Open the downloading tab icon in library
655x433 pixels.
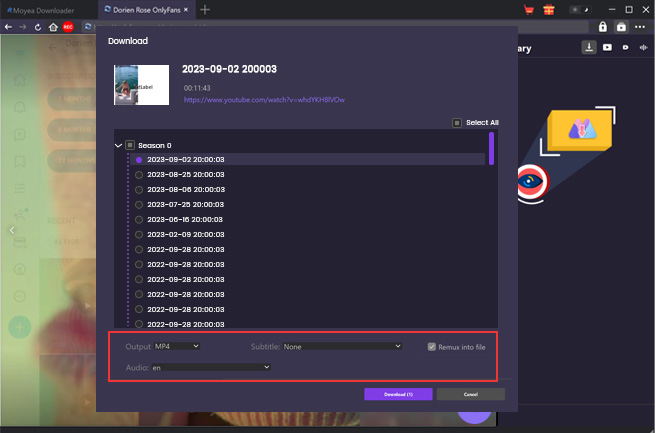(x=590, y=47)
